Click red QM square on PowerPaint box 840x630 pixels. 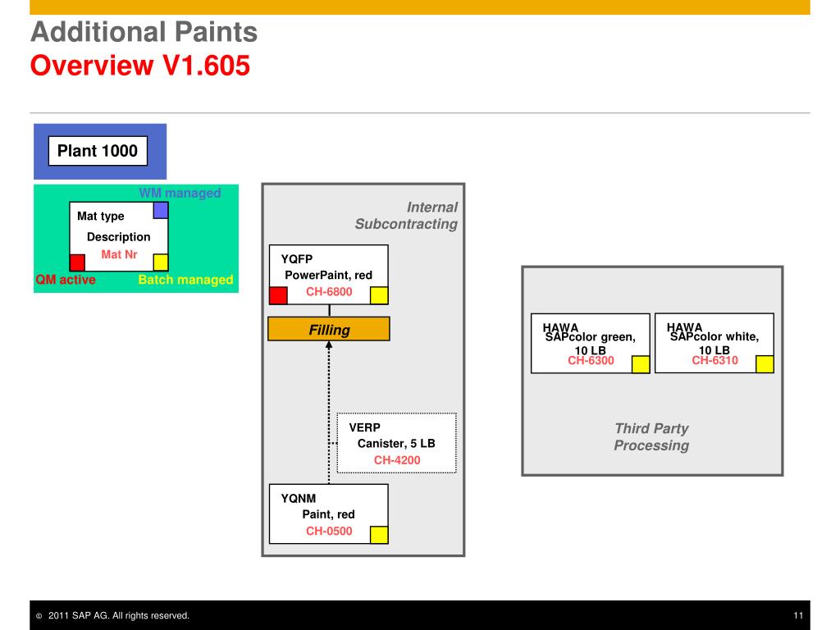click(x=278, y=295)
